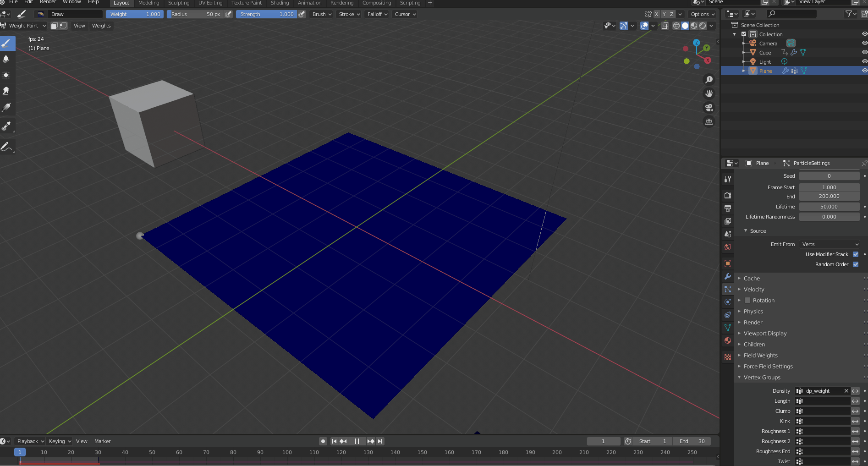Open the Falloff options in the header

tap(376, 14)
